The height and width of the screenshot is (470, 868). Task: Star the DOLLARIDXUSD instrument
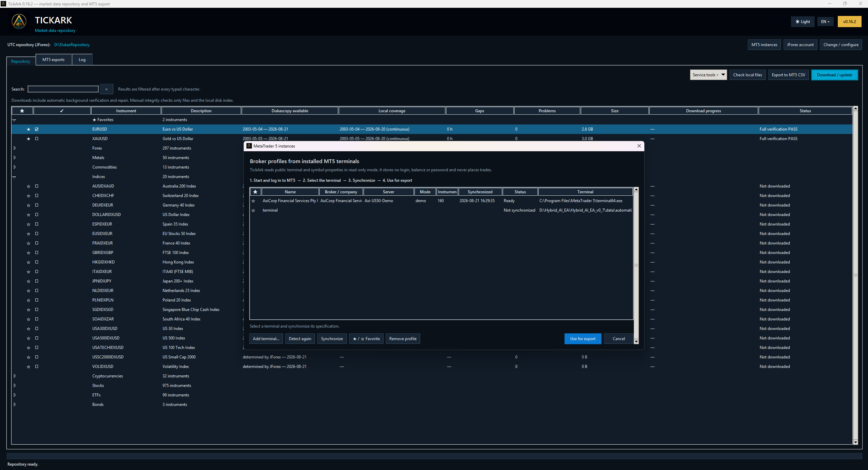[x=29, y=215]
